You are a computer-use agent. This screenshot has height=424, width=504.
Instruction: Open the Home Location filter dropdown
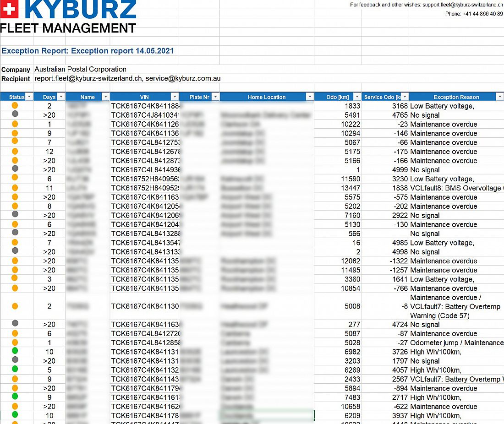(310, 97)
